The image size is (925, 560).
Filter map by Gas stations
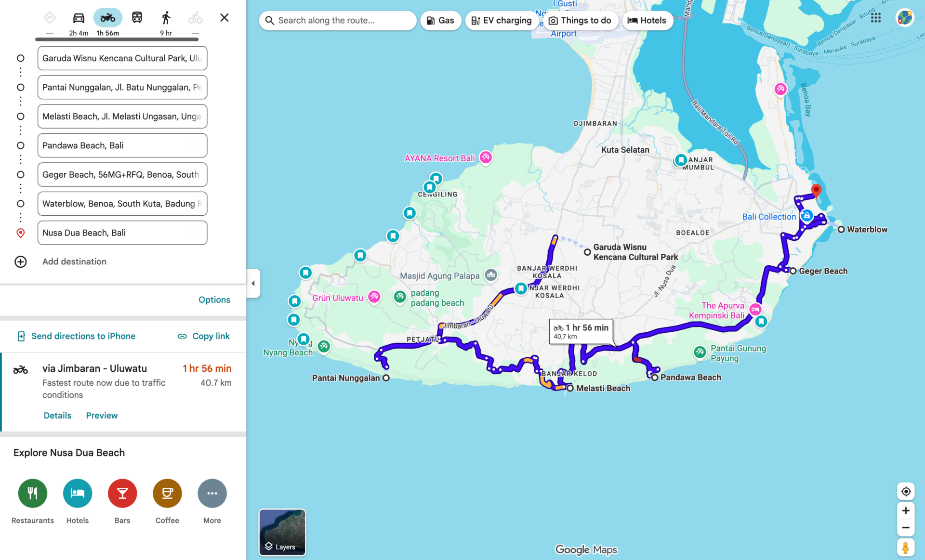pyautogui.click(x=441, y=20)
